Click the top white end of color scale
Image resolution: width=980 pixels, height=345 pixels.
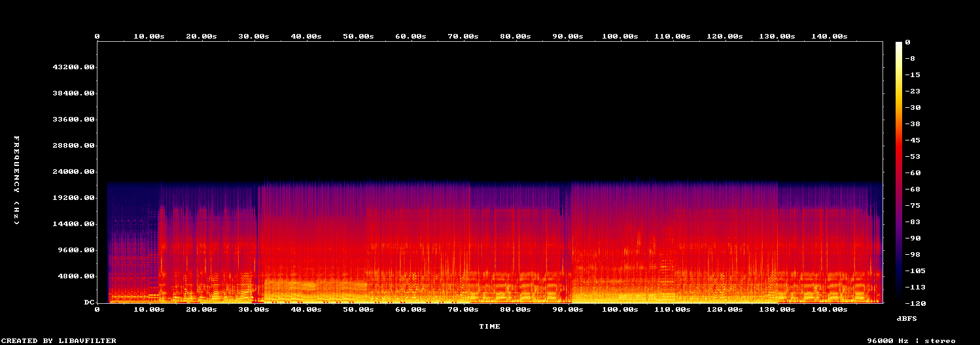pyautogui.click(x=900, y=44)
